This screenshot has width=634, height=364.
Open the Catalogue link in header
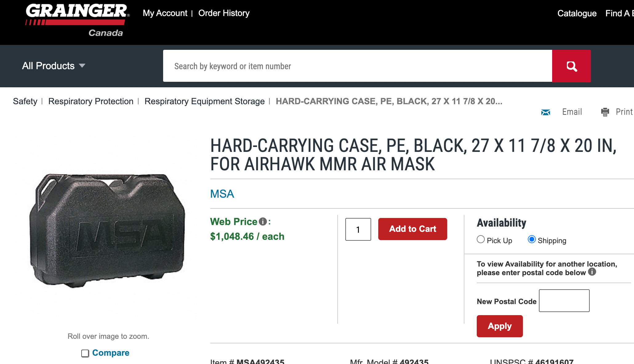coord(577,13)
